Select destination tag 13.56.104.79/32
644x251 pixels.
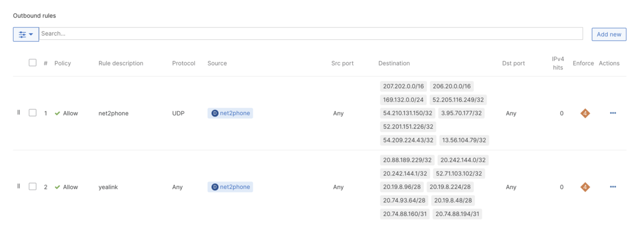464,140
